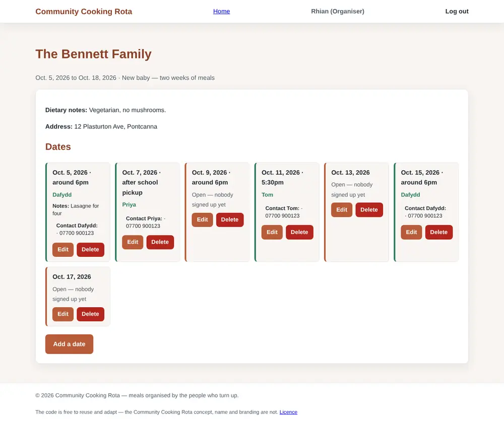Click the dietary notes text about mushrooms
The height and width of the screenshot is (424, 504).
tap(105, 110)
